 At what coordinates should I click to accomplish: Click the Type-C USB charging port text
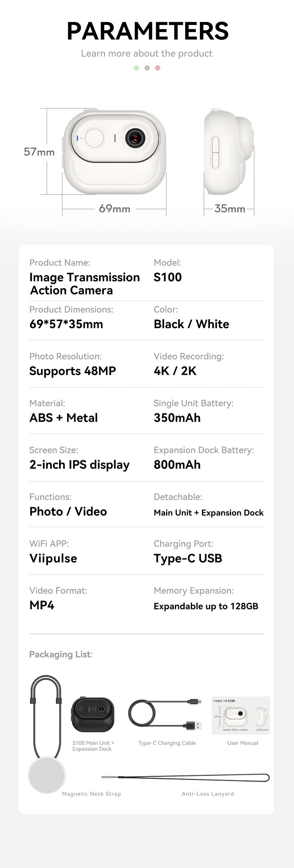(188, 559)
